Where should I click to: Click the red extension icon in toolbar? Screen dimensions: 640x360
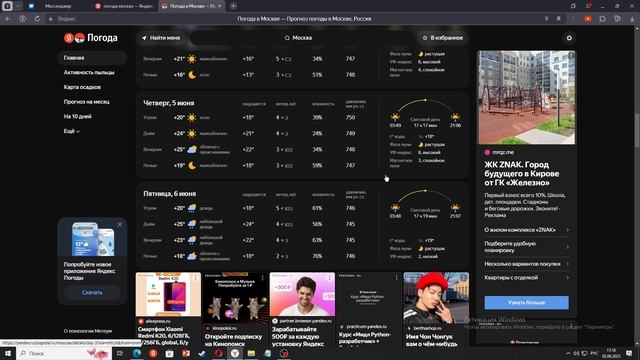[x=588, y=19]
